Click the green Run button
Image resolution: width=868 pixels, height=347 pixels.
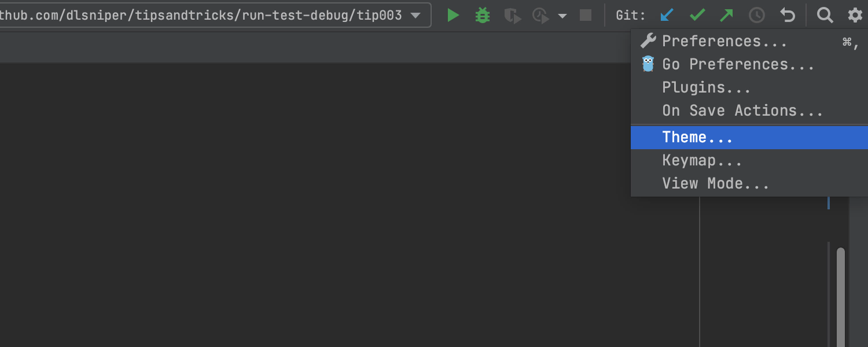click(x=453, y=16)
